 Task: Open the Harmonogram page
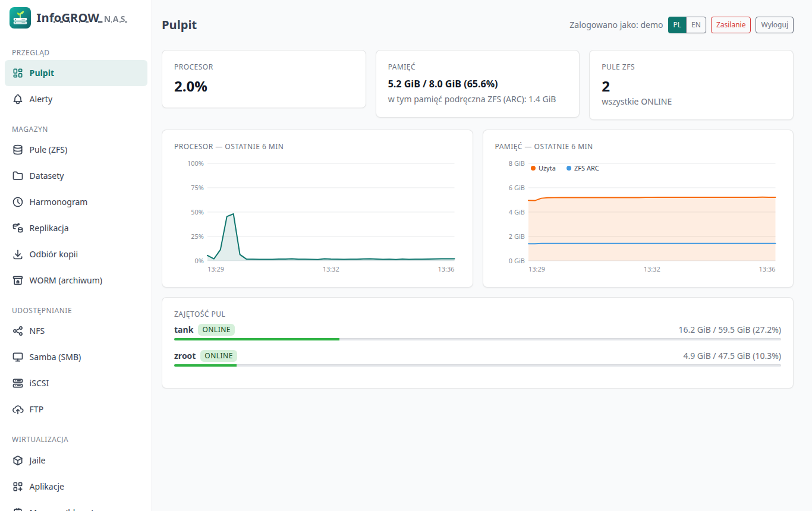[76, 202]
